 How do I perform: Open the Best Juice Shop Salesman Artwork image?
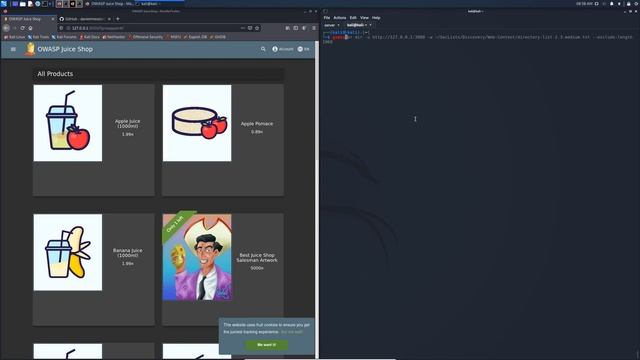(197, 257)
